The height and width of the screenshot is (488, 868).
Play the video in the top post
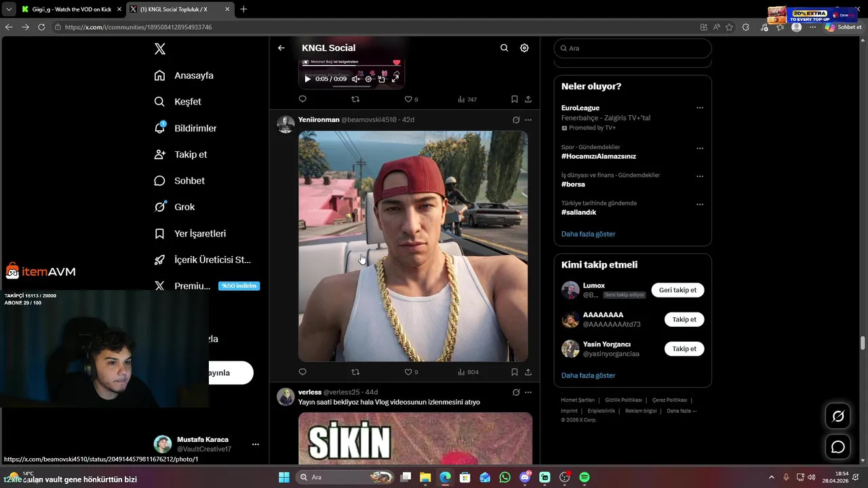click(307, 79)
